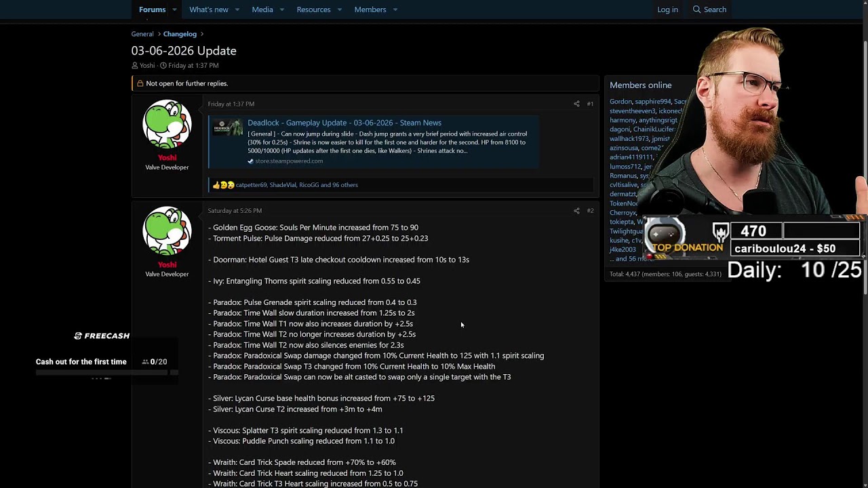Open the Resources tab
The height and width of the screenshot is (488, 868).
[x=313, y=9]
